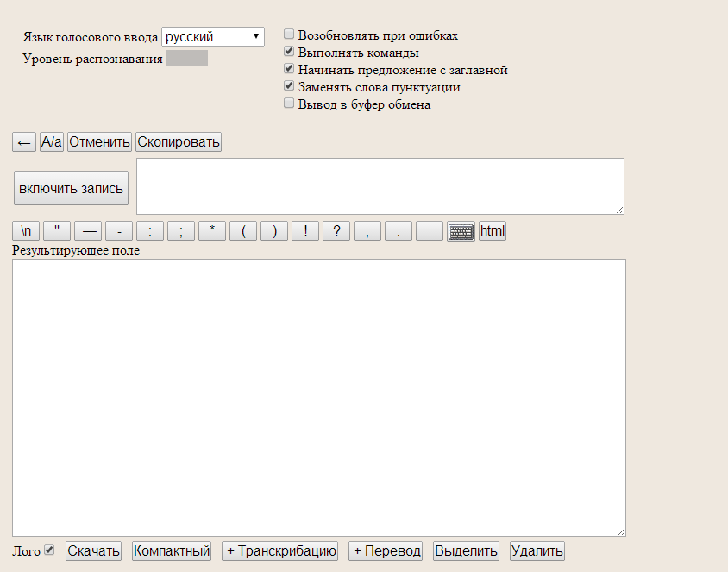Insert an opening parenthesis
This screenshot has height=572, width=728.
tap(243, 231)
